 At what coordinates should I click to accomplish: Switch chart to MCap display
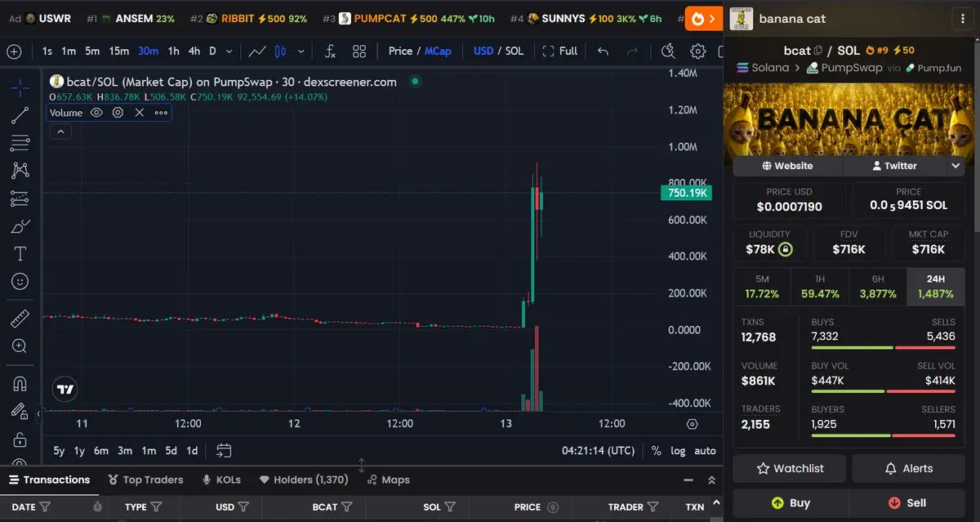tap(438, 51)
